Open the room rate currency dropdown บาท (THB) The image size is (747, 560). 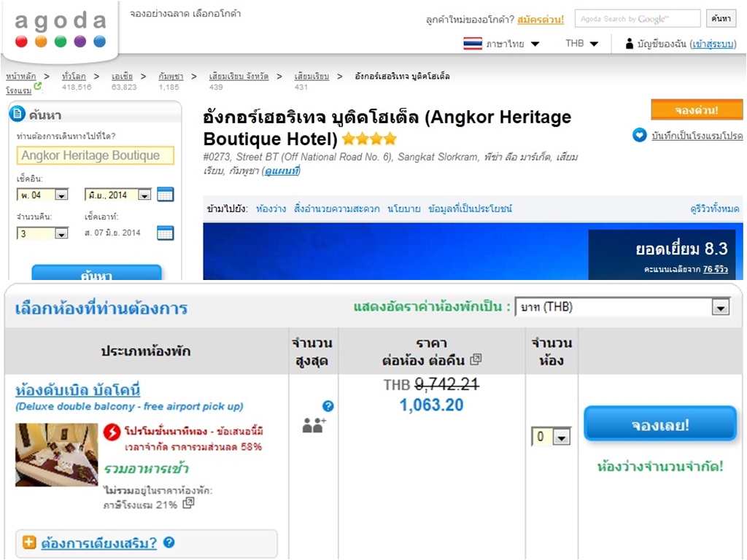click(623, 307)
